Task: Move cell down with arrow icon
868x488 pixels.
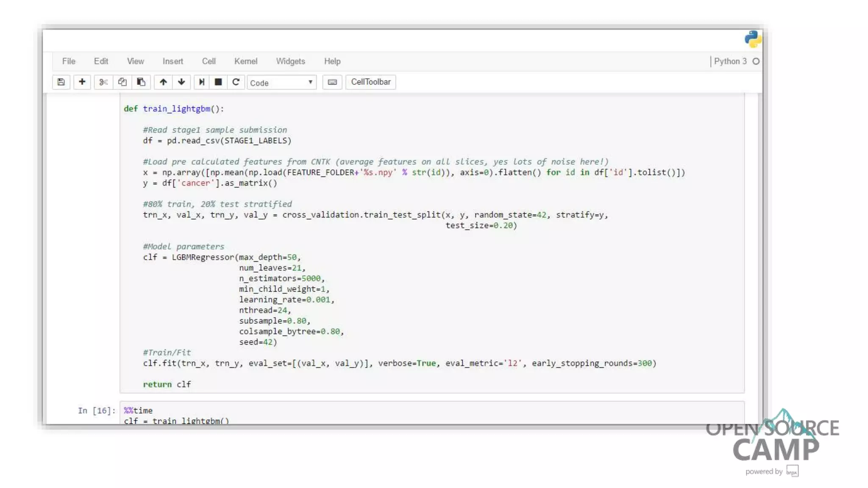Action: 181,82
